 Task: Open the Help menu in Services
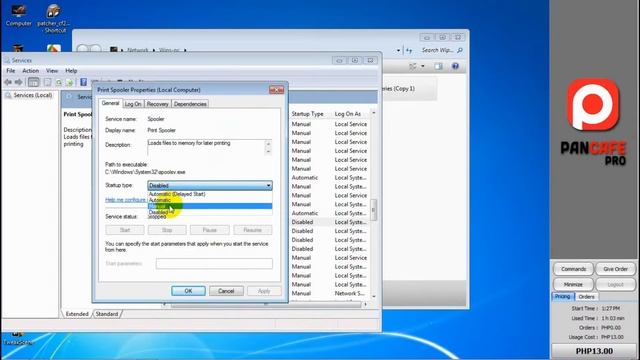tap(71, 71)
